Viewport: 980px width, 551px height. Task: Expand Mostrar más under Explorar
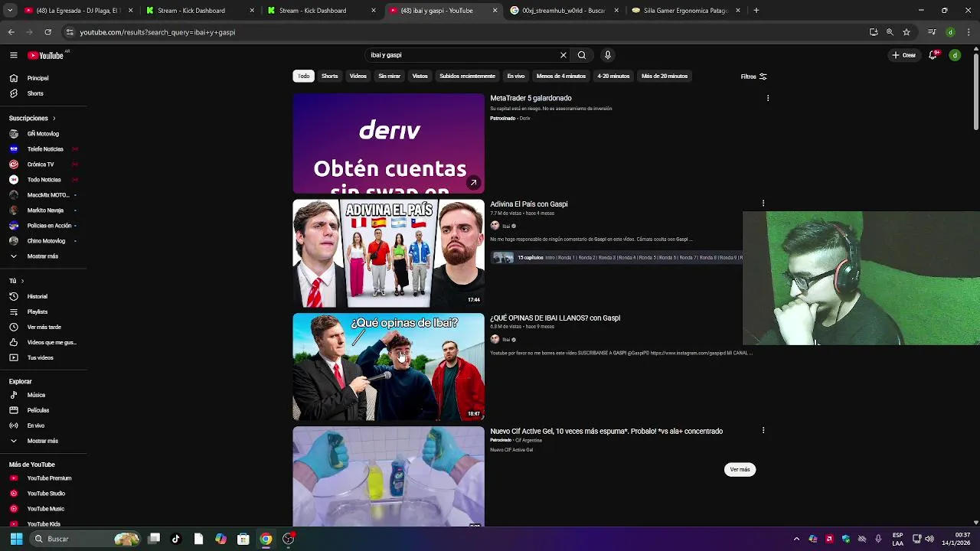coord(43,441)
